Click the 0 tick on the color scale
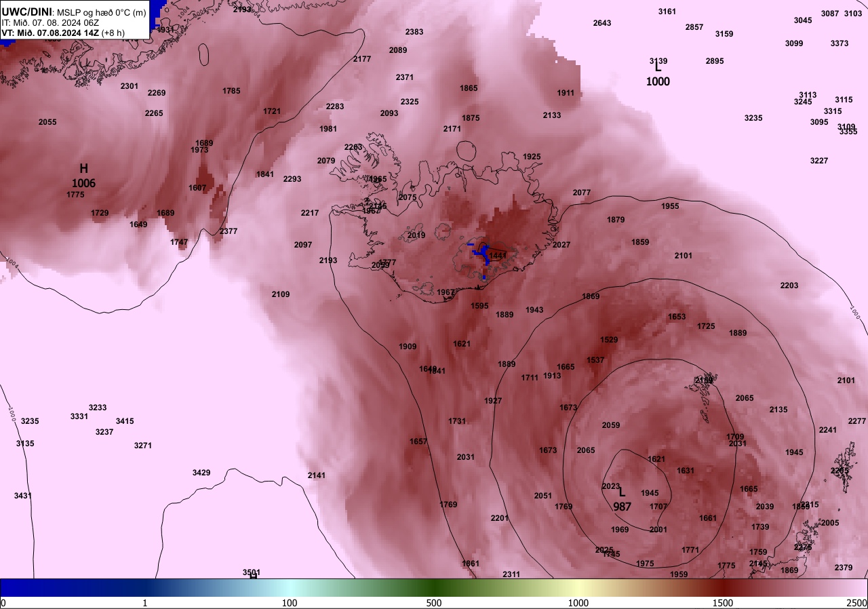 click(3, 603)
